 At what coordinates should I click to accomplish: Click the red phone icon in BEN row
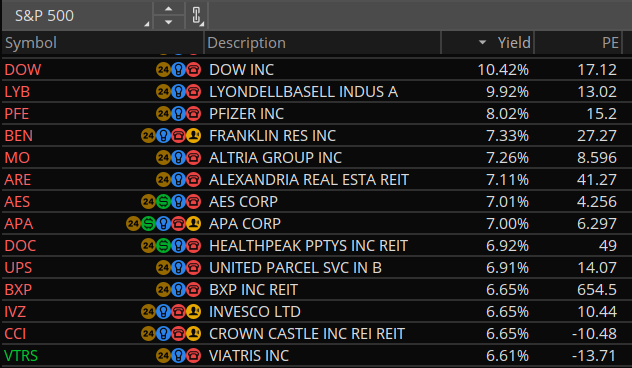[x=178, y=136]
